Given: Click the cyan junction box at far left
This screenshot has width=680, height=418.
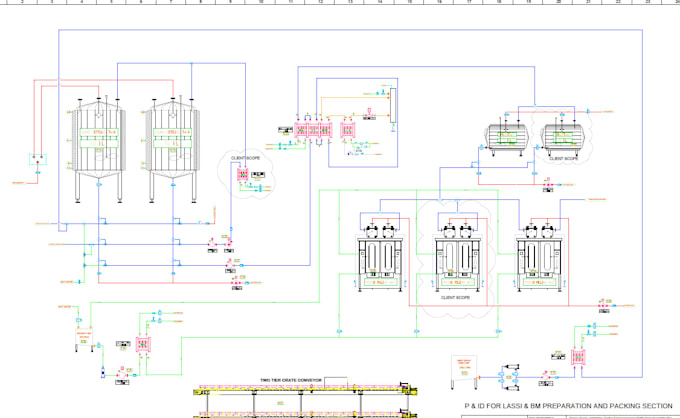Looking at the screenshot, I should pyautogui.click(x=38, y=160).
